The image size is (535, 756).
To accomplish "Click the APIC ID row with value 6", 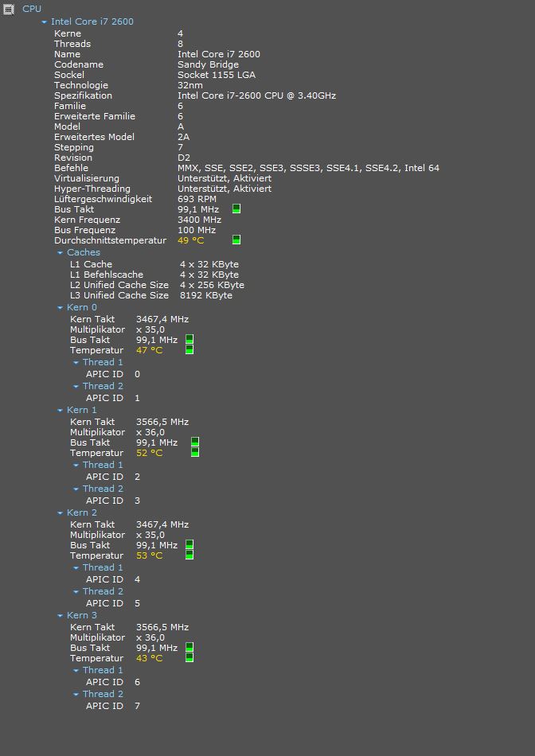I will [x=113, y=682].
